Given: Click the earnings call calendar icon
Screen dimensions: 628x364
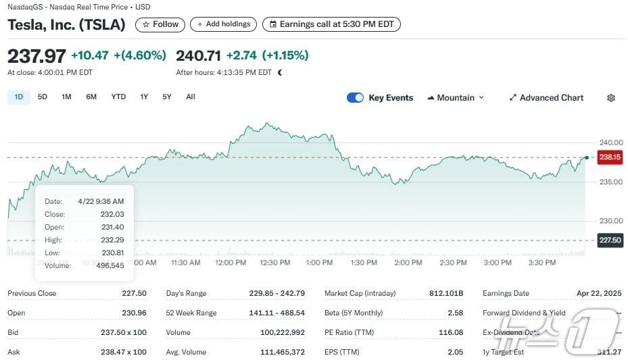Looking at the screenshot, I should pos(272,24).
